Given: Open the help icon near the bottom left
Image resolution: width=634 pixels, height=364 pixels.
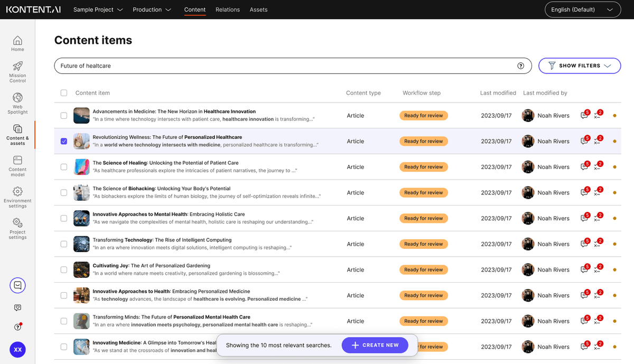Looking at the screenshot, I should click(17, 327).
